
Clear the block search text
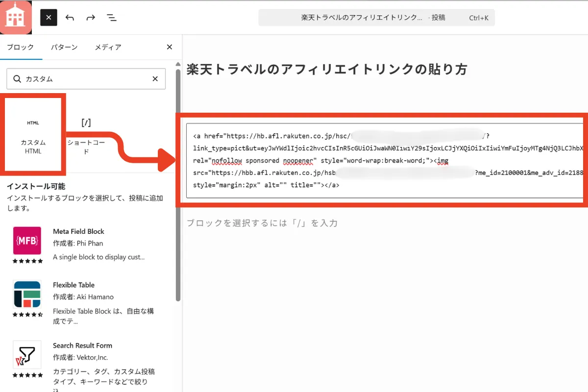(x=155, y=79)
